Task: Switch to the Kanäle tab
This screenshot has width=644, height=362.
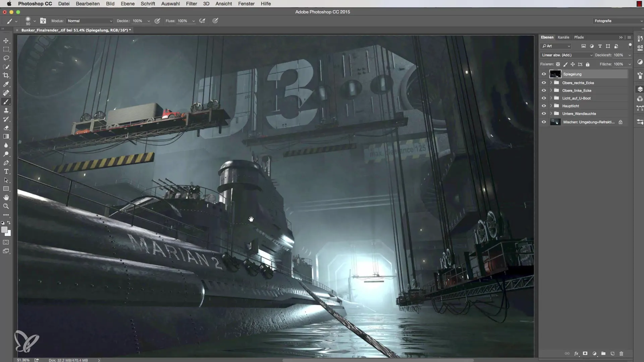Action: pyautogui.click(x=563, y=37)
